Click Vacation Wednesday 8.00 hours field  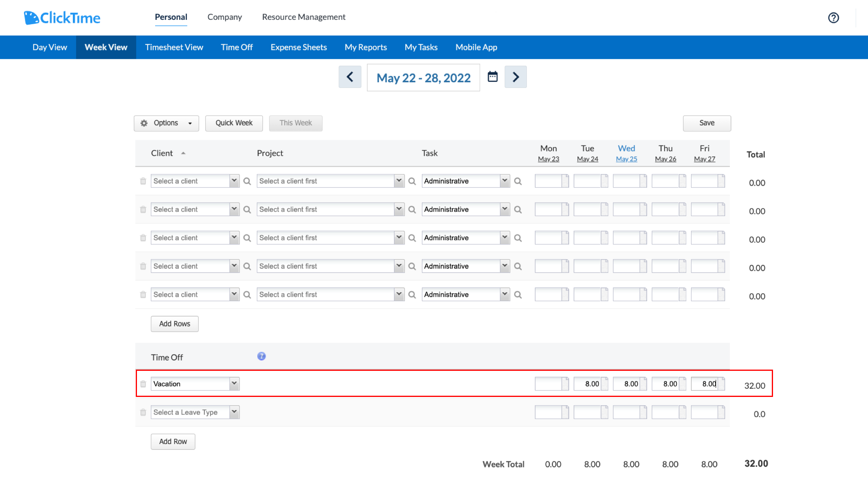click(626, 384)
